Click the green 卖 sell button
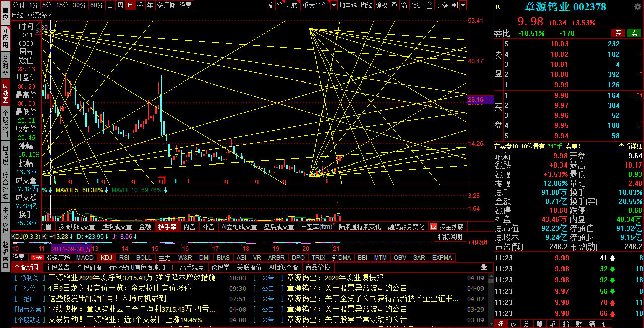 click(634, 33)
